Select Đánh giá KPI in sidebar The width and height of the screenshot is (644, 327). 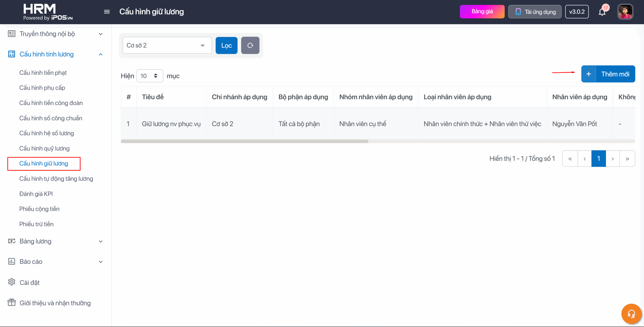tap(36, 194)
